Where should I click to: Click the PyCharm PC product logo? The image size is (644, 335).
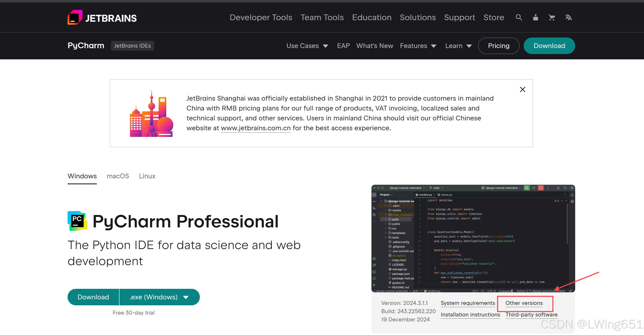point(77,221)
